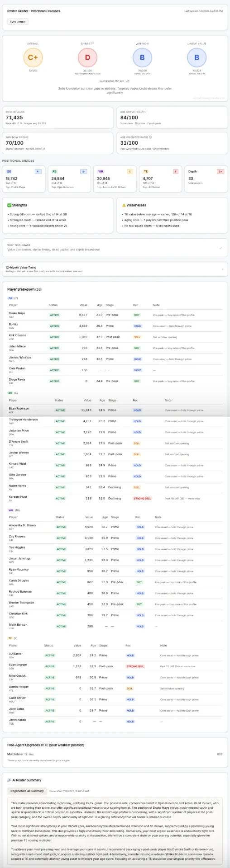Click the Regenerate AI Summary button
The height and width of the screenshot is (868, 230).
click(x=28, y=791)
